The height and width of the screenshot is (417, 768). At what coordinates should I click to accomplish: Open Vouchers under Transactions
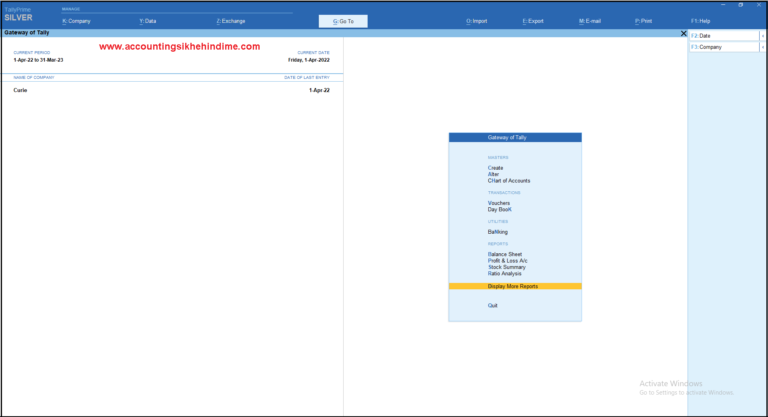499,202
